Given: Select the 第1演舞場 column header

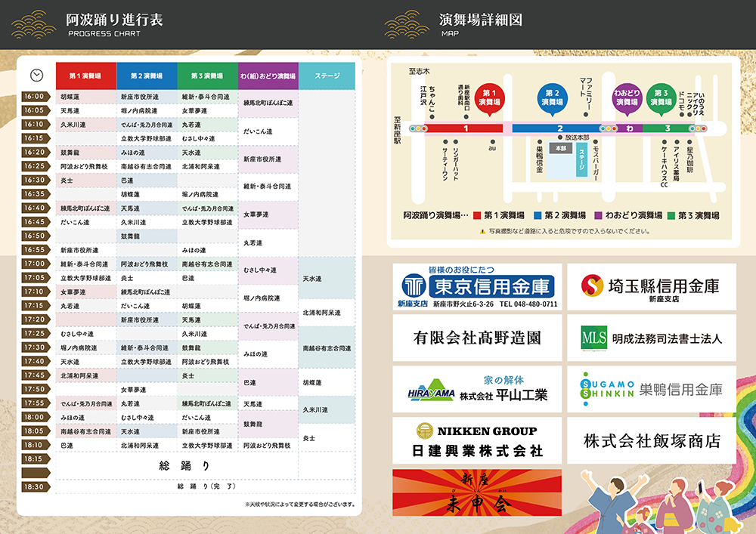Looking at the screenshot, I should coord(85,76).
